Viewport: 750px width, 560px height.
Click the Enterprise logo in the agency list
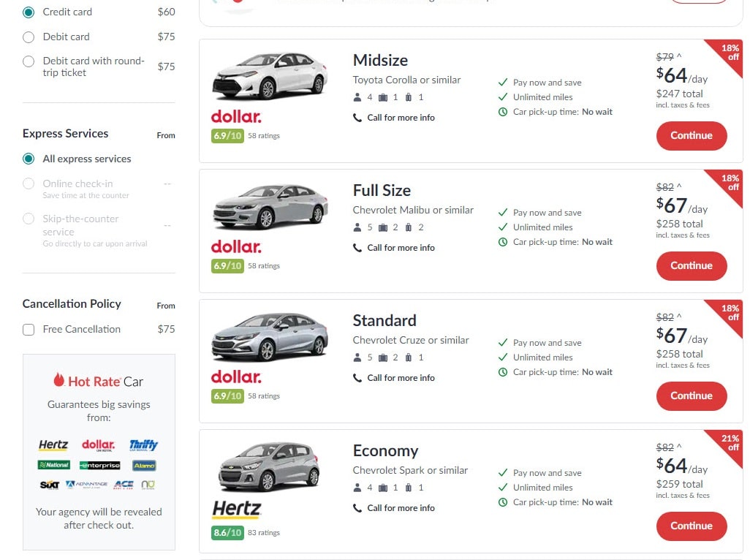tap(100, 466)
